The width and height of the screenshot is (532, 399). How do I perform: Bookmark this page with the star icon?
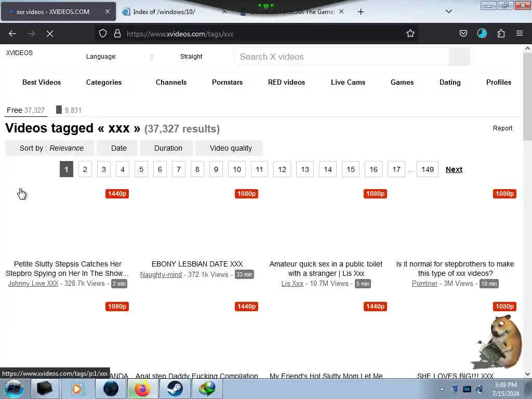(x=410, y=34)
